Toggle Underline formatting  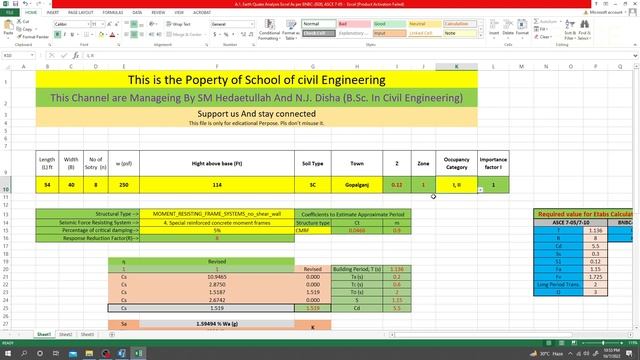coord(72,35)
